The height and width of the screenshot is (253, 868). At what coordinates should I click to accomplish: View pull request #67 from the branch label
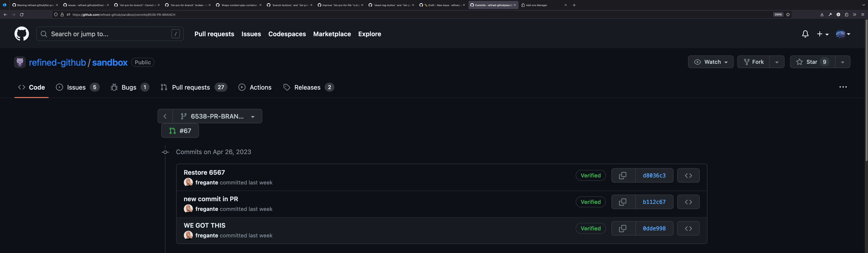tap(180, 131)
